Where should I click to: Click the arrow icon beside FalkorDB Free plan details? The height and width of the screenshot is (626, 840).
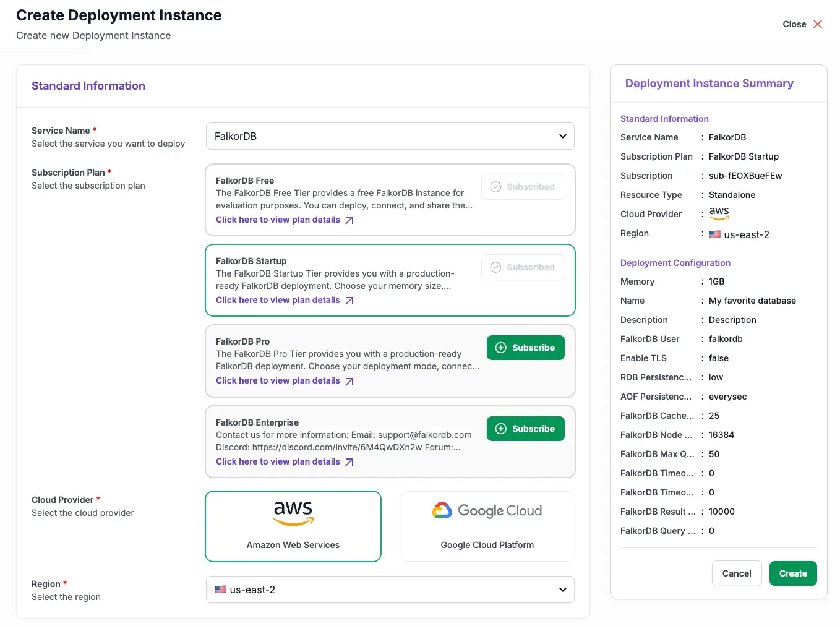click(349, 220)
